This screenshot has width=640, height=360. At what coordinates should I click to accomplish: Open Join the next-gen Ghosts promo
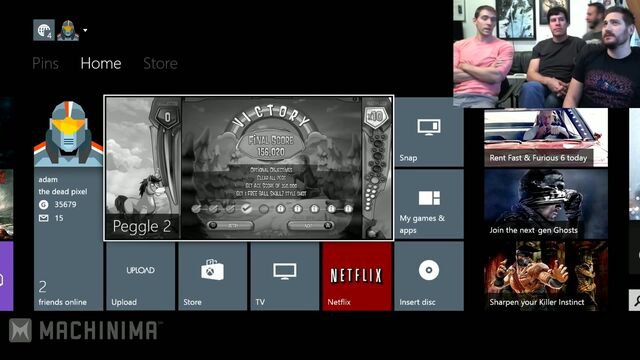point(546,204)
